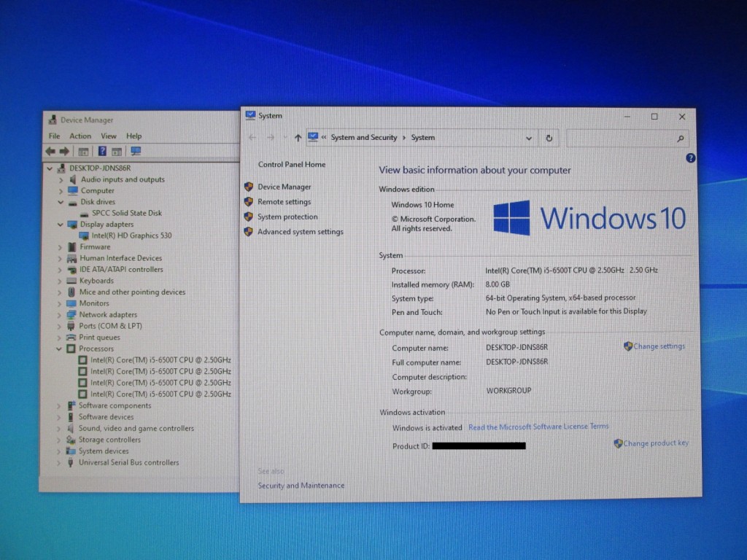Select the SPCC Solid State Disk drive icon
This screenshot has width=747, height=560.
point(85,214)
